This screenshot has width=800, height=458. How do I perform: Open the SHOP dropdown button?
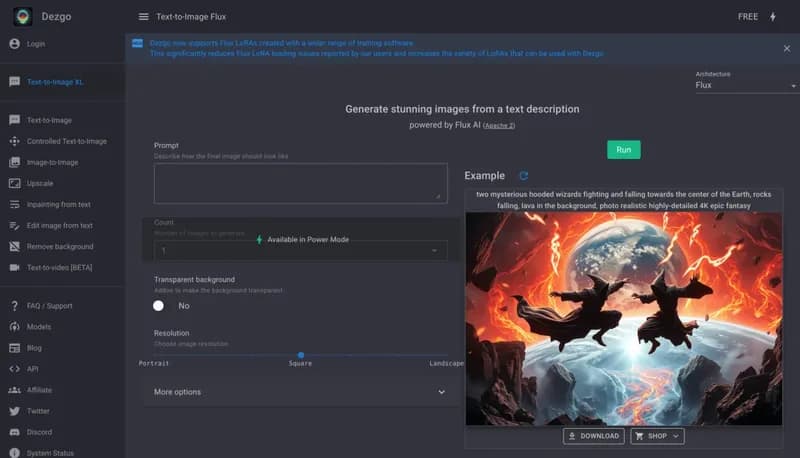(657, 436)
